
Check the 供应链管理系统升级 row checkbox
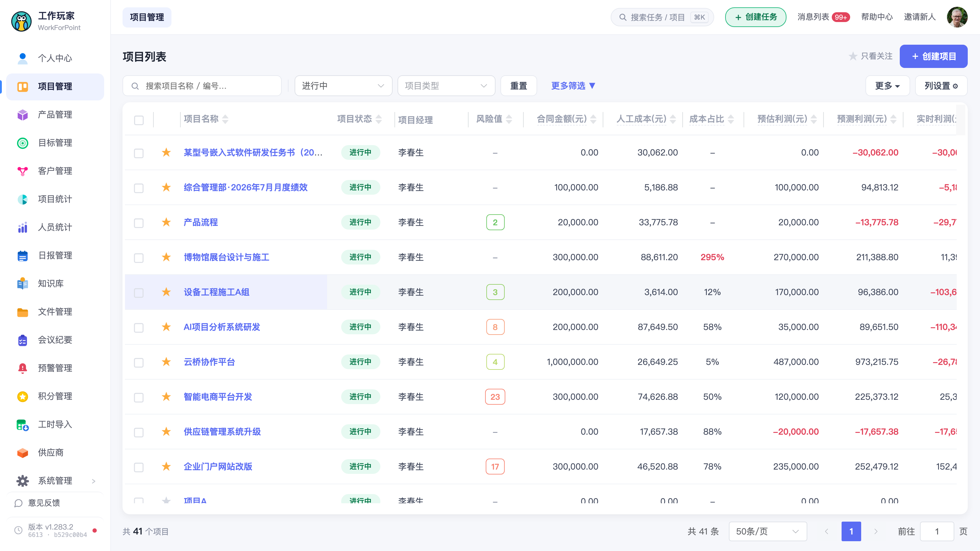(139, 432)
